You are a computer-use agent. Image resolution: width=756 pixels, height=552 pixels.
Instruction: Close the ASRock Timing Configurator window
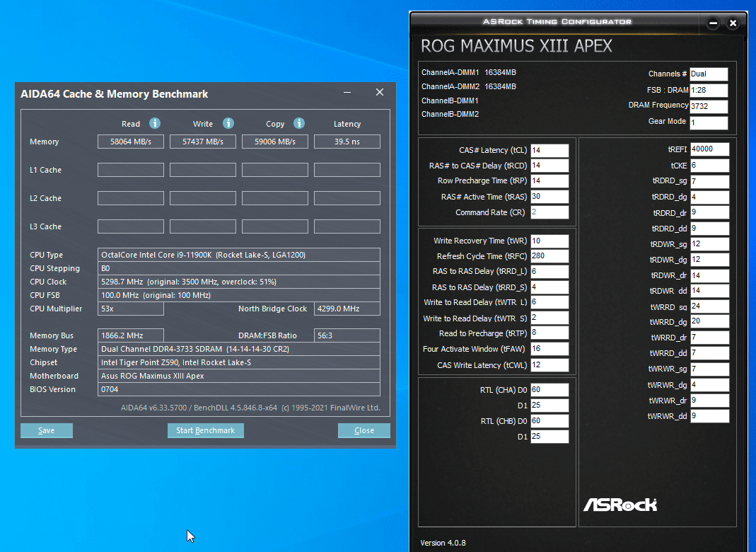[x=733, y=23]
